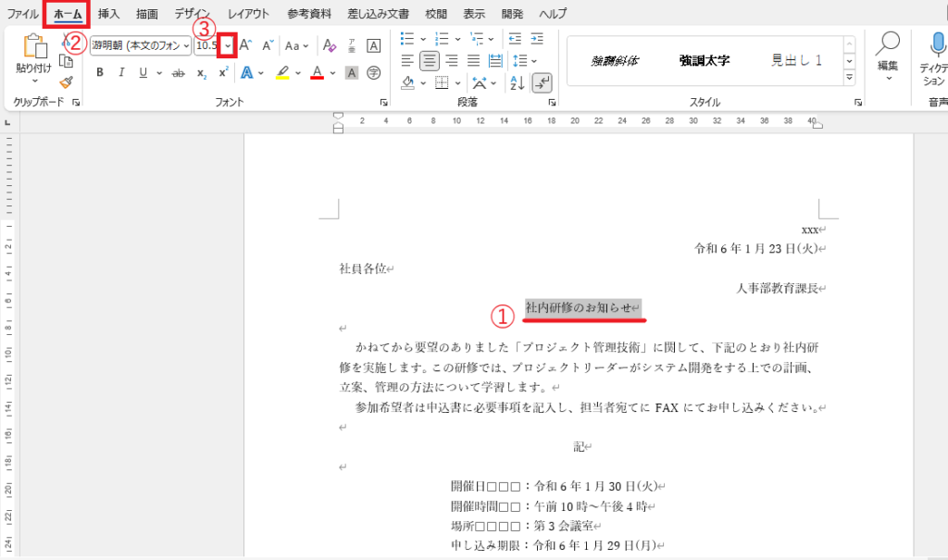Open the Paragraph (段落) dialog launcher
The width and height of the screenshot is (948, 560).
552,103
